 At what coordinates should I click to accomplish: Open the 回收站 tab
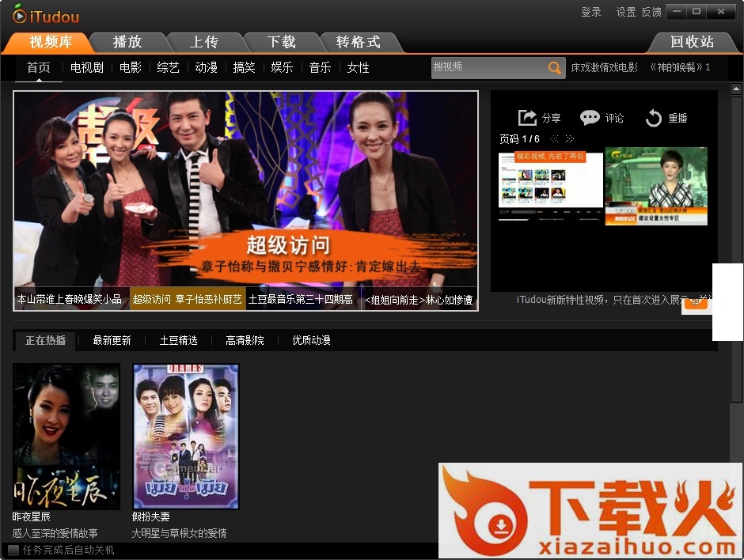tap(693, 42)
